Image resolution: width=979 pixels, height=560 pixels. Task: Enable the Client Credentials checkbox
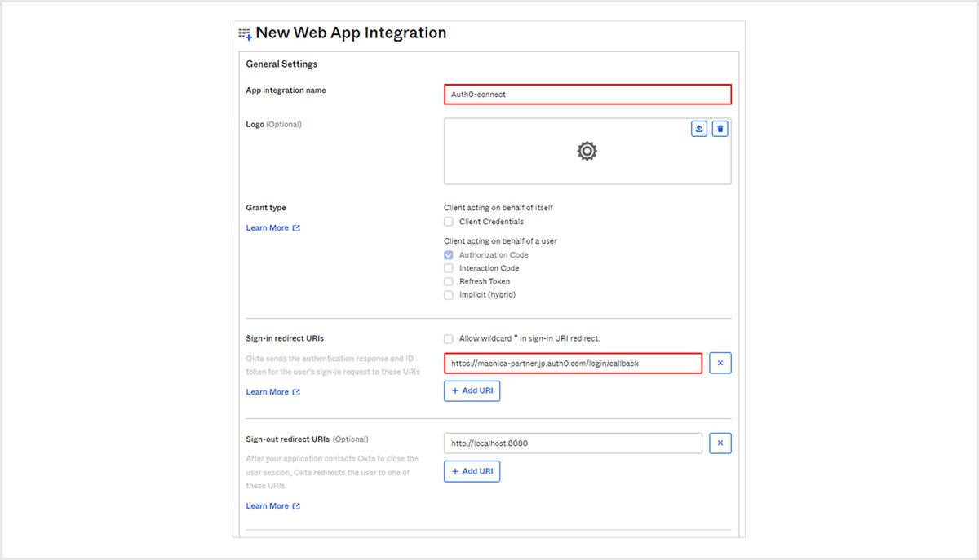pyautogui.click(x=449, y=222)
